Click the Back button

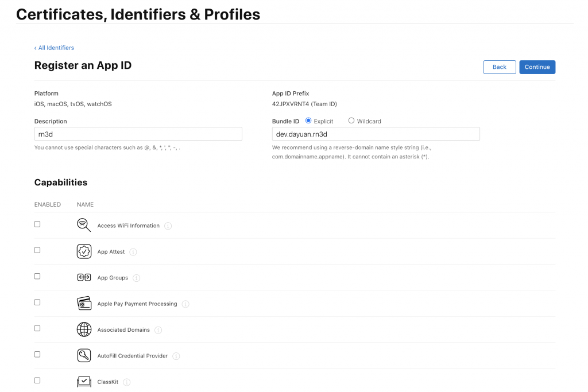pyautogui.click(x=500, y=67)
